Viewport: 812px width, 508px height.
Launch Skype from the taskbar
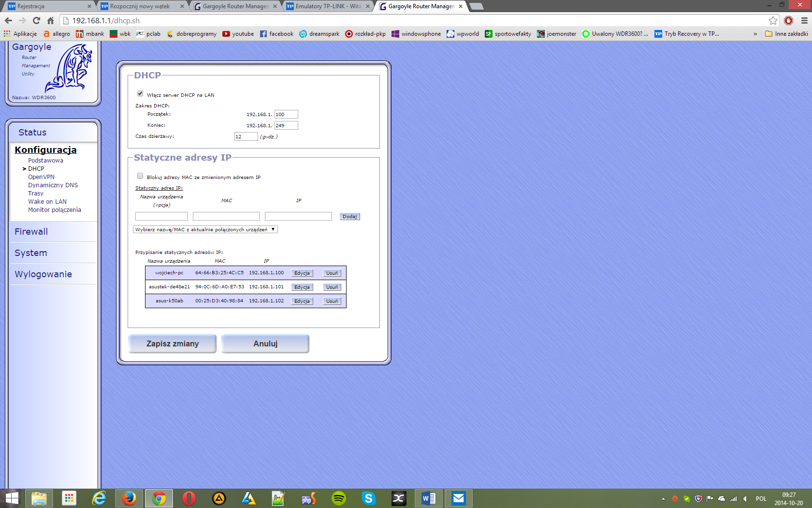369,498
